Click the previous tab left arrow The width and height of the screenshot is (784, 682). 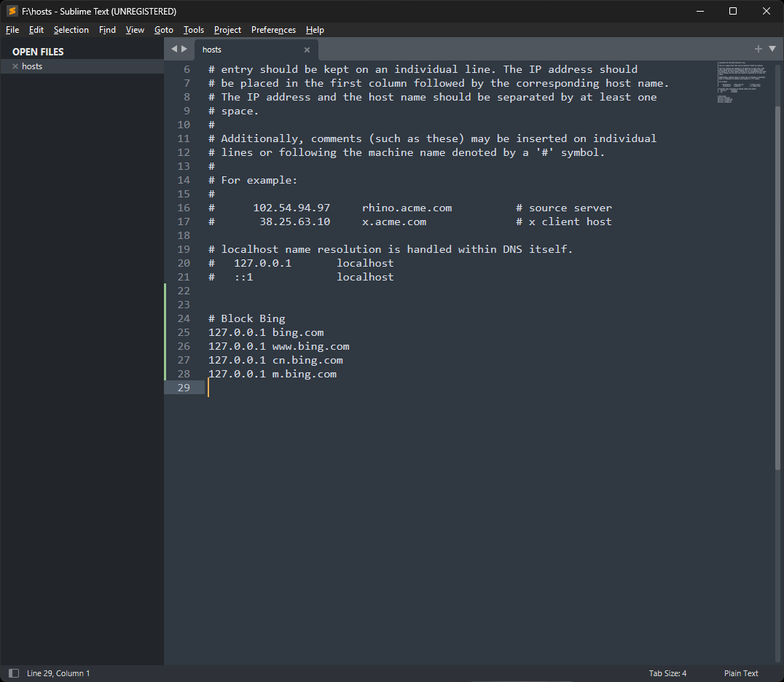[174, 49]
